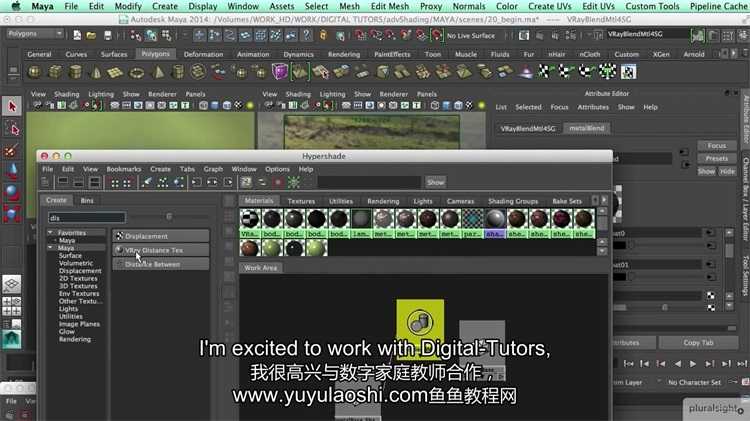Create a polygon plane from the shelf
750x421 pixels.
tap(116, 72)
